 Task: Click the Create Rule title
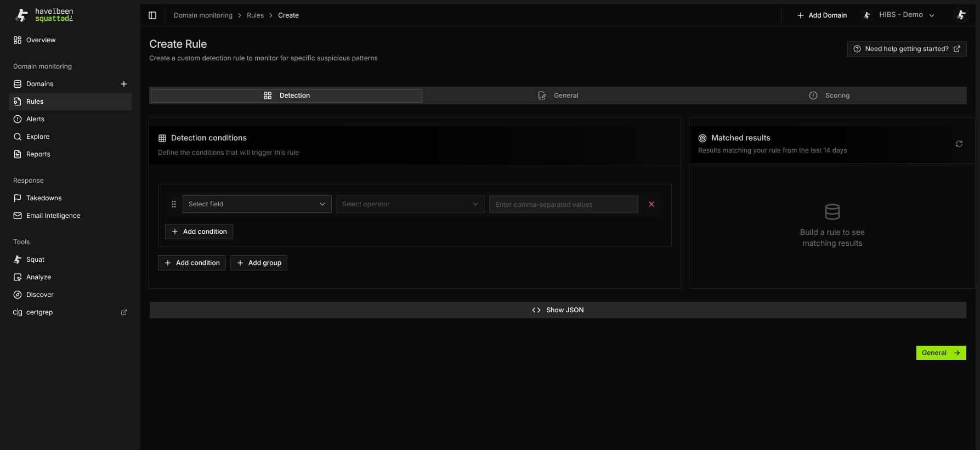[x=178, y=44]
